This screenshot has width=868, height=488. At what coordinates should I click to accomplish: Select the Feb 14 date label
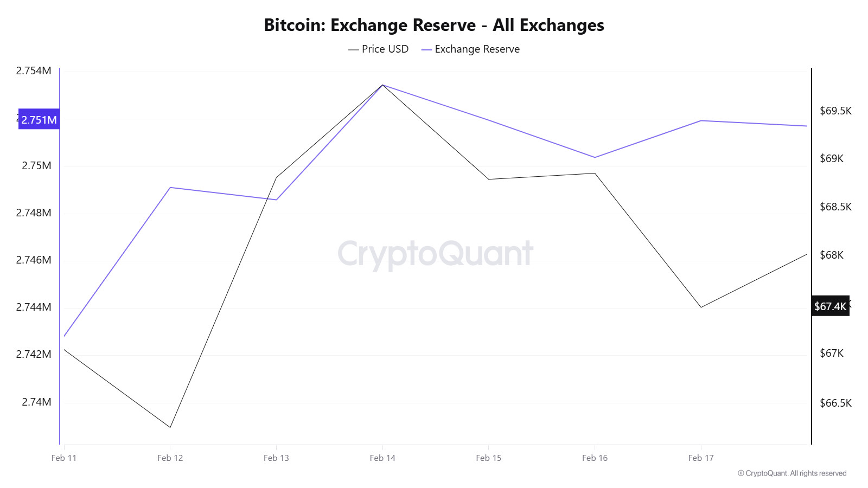click(x=382, y=458)
